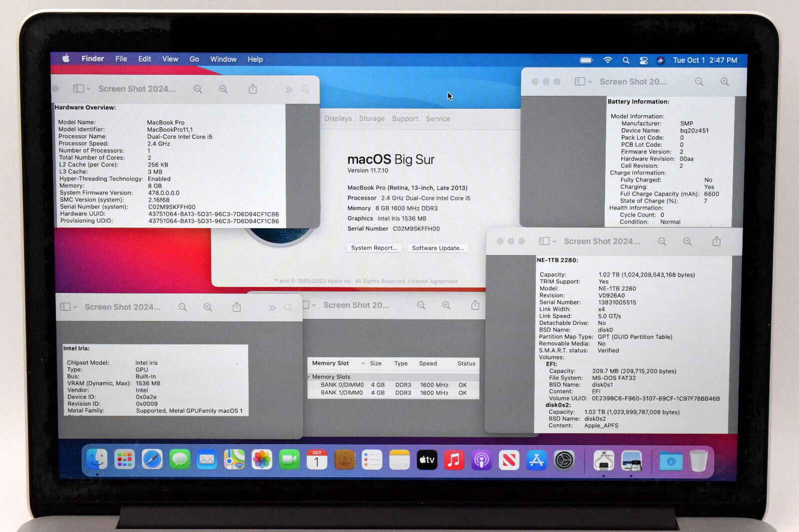Zoom out in Memory Slots Preview window
The width and height of the screenshot is (799, 532).
(x=421, y=305)
